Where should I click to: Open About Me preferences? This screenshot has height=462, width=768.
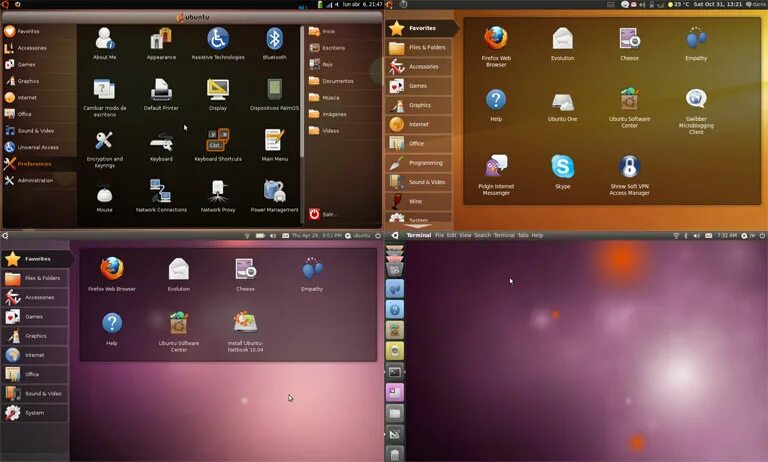coord(104,43)
